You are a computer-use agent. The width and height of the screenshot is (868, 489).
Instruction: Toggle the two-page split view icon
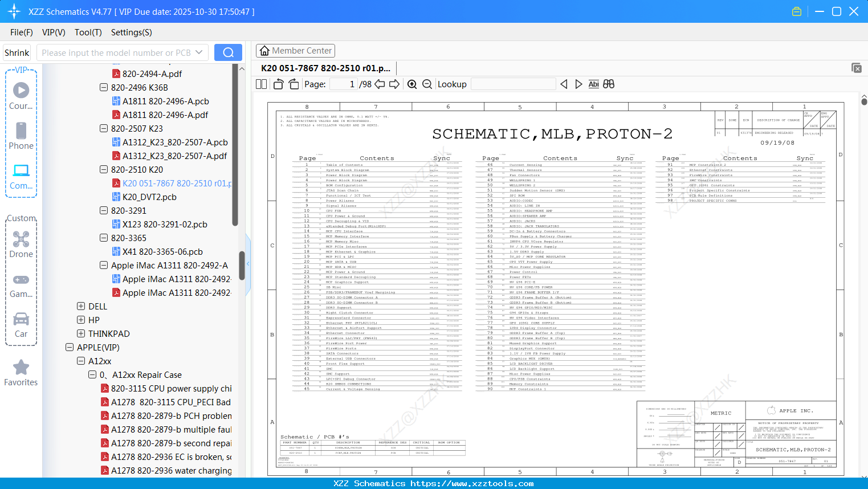262,84
